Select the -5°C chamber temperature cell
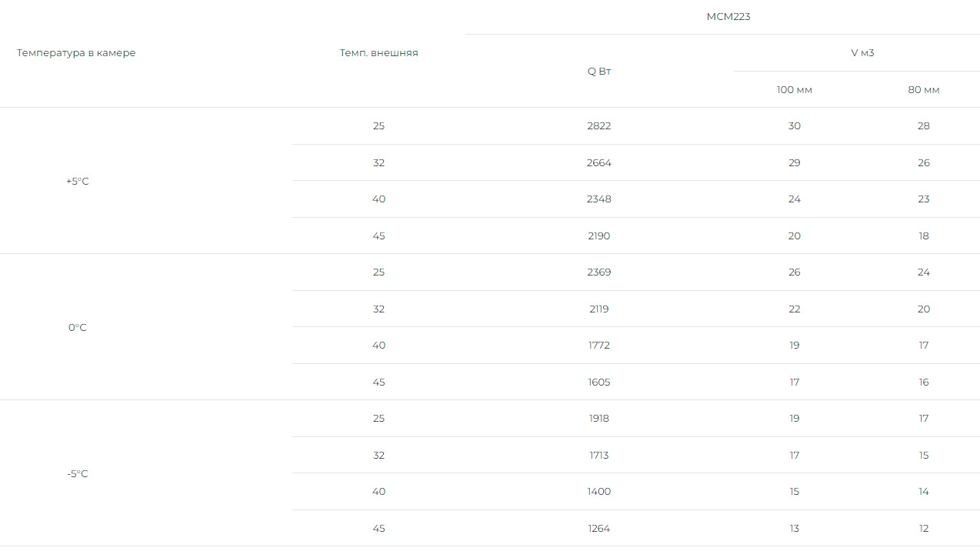Viewport: 980px width, 558px height. (x=77, y=474)
